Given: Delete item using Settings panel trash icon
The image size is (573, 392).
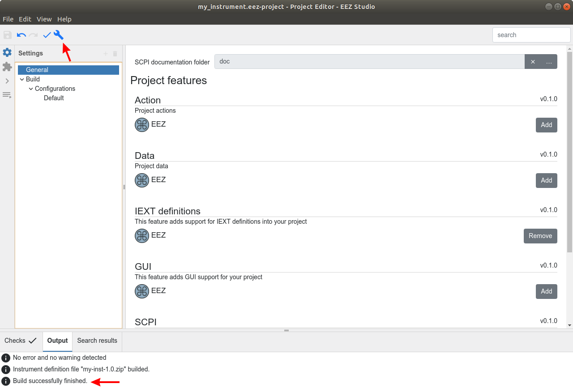Looking at the screenshot, I should [115, 53].
